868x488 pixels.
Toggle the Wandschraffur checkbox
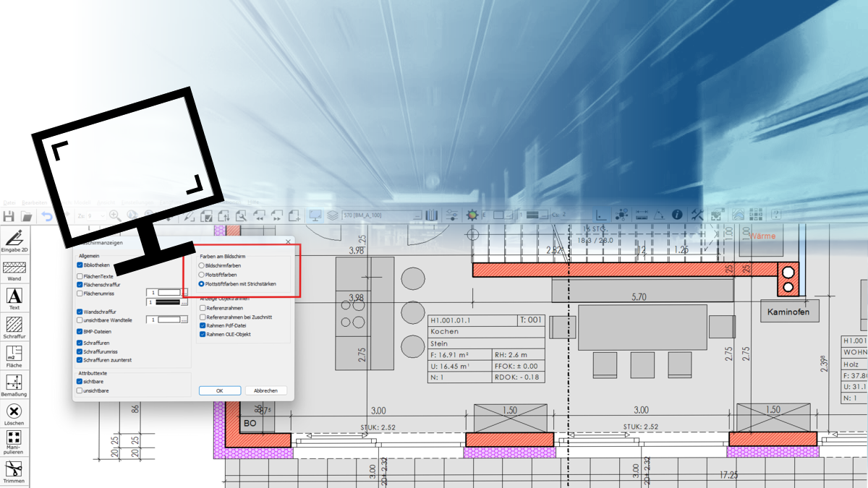click(x=80, y=312)
